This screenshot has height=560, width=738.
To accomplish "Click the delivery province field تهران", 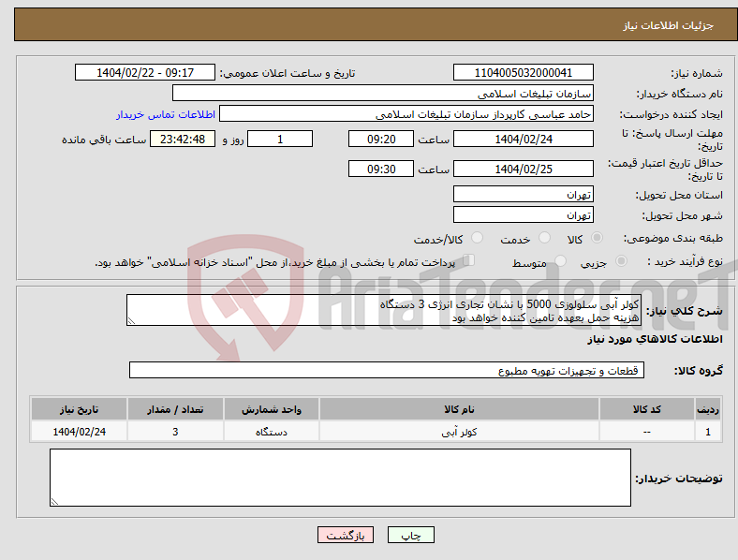I will [524, 194].
